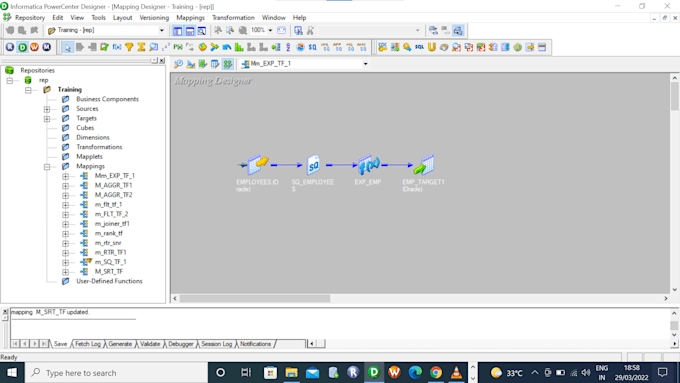Open the 100% zoom level dropdown
The height and width of the screenshot is (383, 680).
[270, 30]
